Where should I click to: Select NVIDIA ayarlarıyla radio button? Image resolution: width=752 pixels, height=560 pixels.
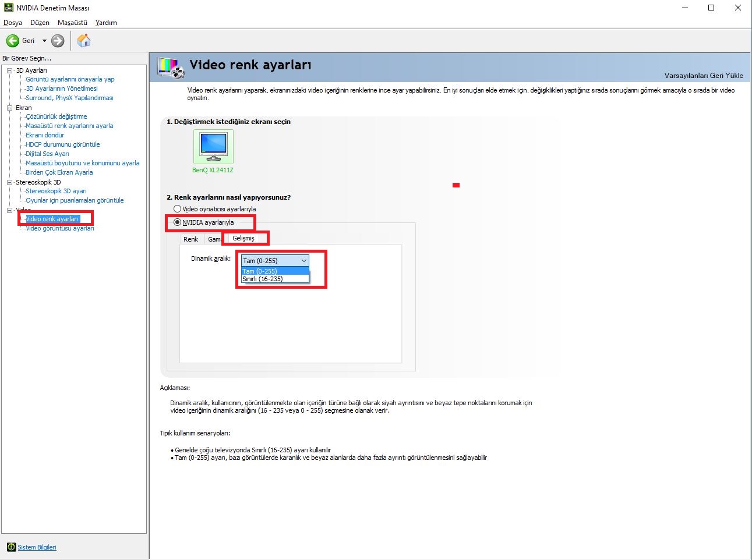(x=177, y=222)
